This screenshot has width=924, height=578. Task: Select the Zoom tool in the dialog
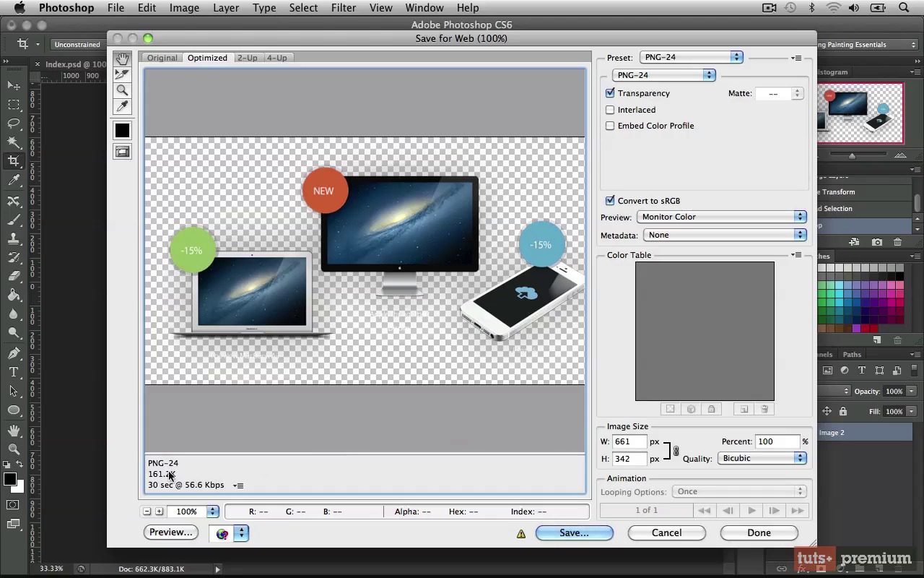point(122,90)
